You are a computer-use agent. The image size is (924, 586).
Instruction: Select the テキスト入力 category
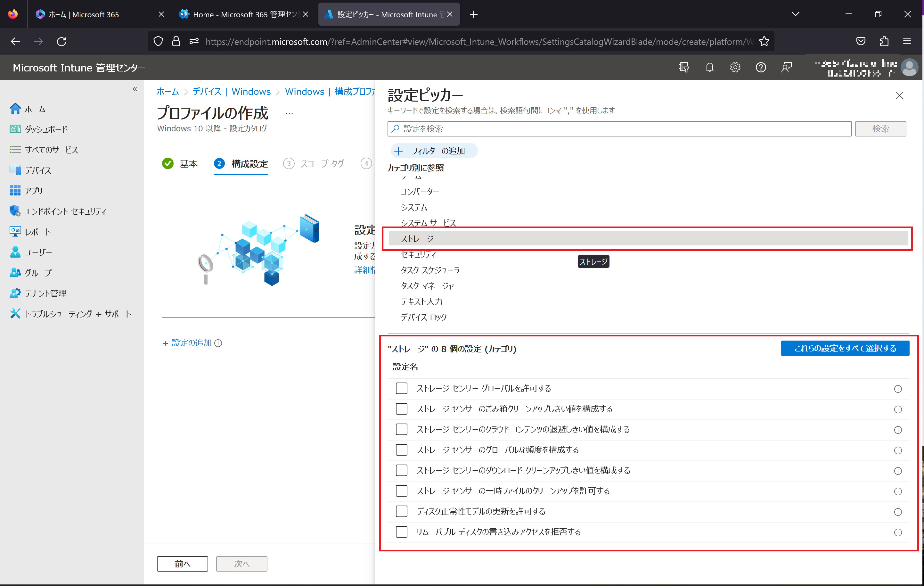(x=422, y=301)
